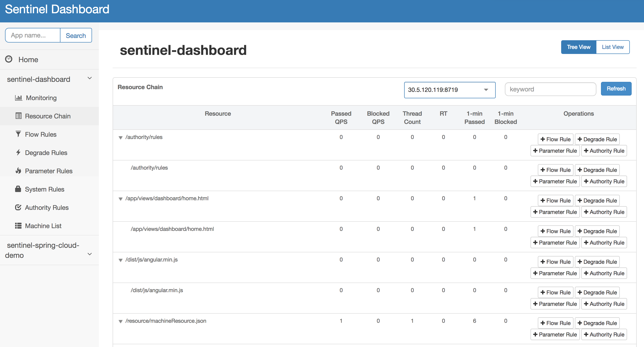Collapse the top-level /dist/js/angular.min.js node
The image size is (644, 347).
pos(121,260)
